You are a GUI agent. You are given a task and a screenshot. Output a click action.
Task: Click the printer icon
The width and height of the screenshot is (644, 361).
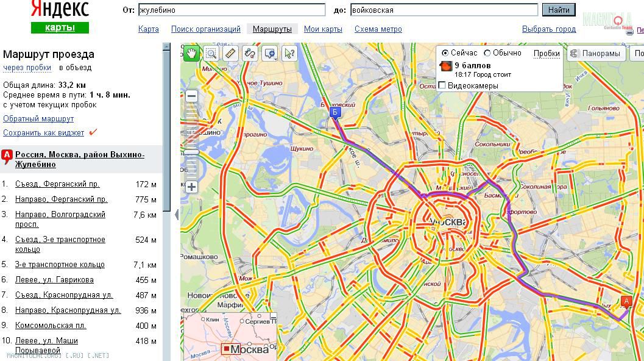[629, 31]
